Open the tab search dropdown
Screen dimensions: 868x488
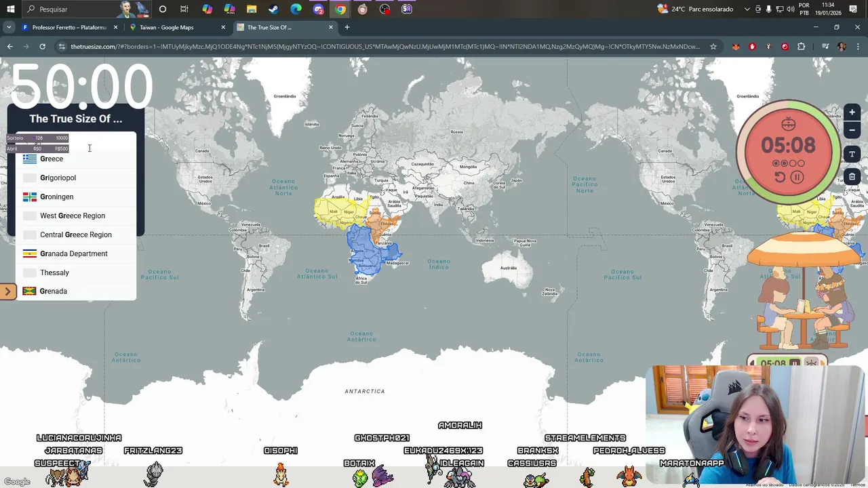pos(8,27)
